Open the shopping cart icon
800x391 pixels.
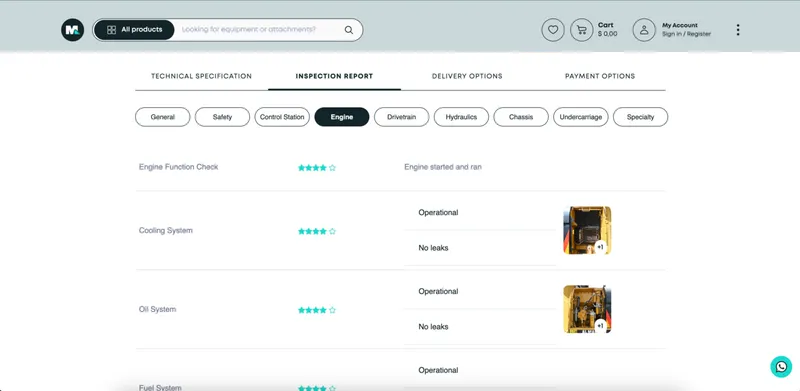click(581, 30)
